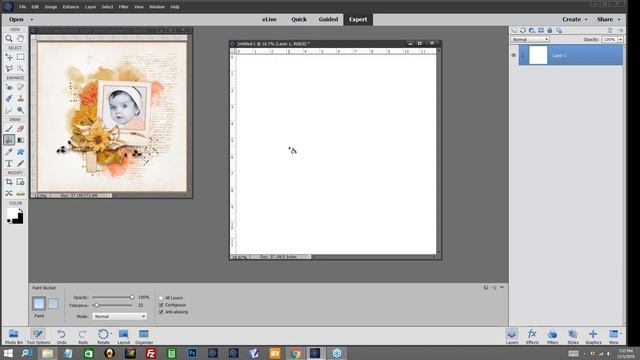Select the Zoom tool in toolbox
This screenshot has height=360, width=640.
click(9, 38)
